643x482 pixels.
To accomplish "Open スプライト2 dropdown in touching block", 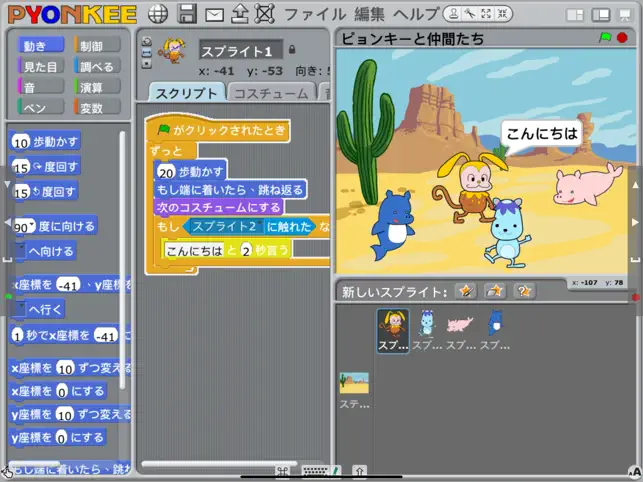I will pos(259,224).
